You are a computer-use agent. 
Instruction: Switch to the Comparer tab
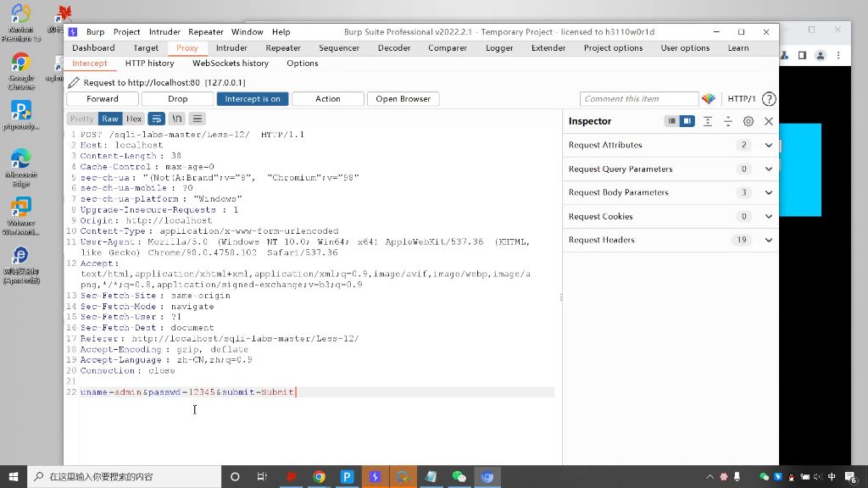point(448,48)
